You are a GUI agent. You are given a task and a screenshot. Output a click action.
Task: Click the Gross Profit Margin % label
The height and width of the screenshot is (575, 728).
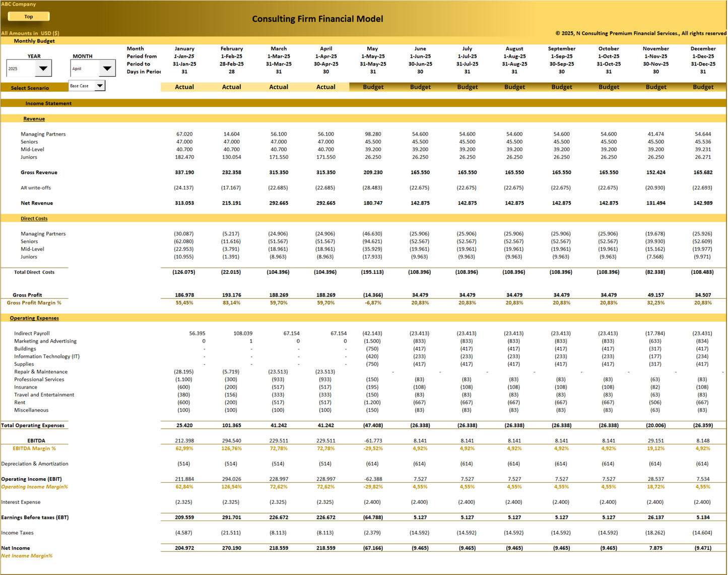34,303
